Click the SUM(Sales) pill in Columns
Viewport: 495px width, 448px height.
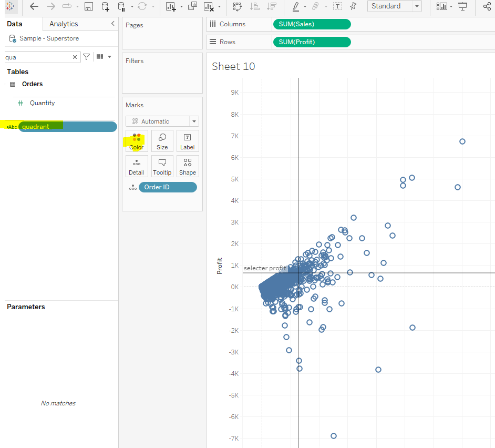coord(312,24)
